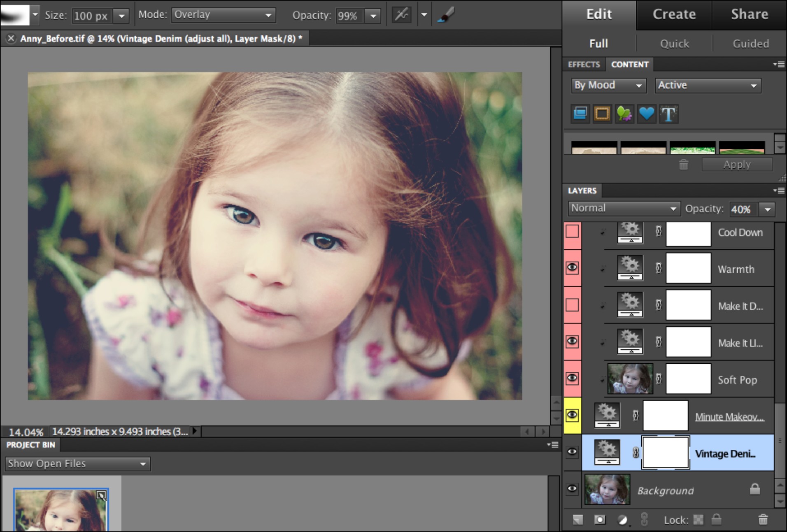Select Full edit mode
Image resolution: width=787 pixels, height=532 pixels.
(x=599, y=44)
